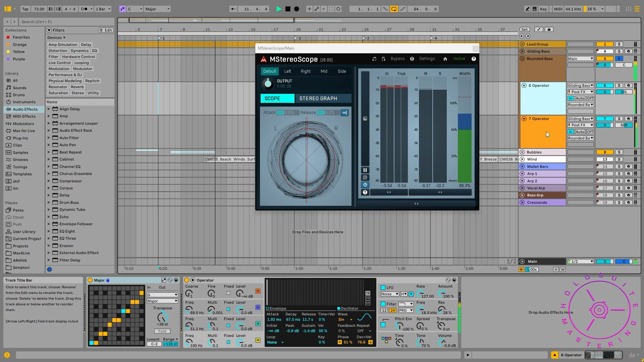Click the Edit button in Filters

106,30
